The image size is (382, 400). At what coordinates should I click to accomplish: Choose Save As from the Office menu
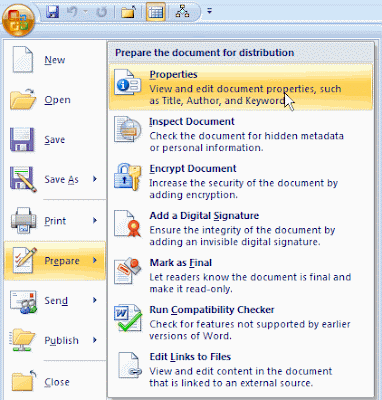pyautogui.click(x=55, y=179)
